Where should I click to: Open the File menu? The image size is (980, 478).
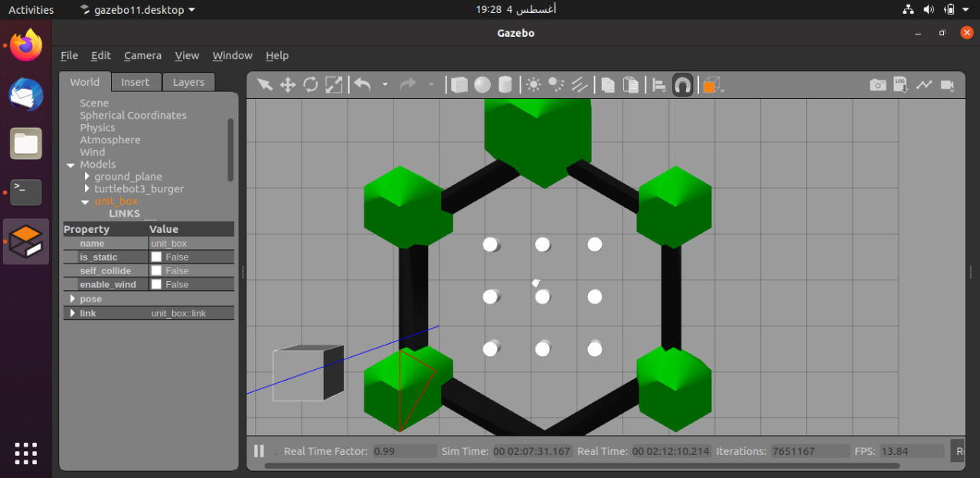(69, 55)
